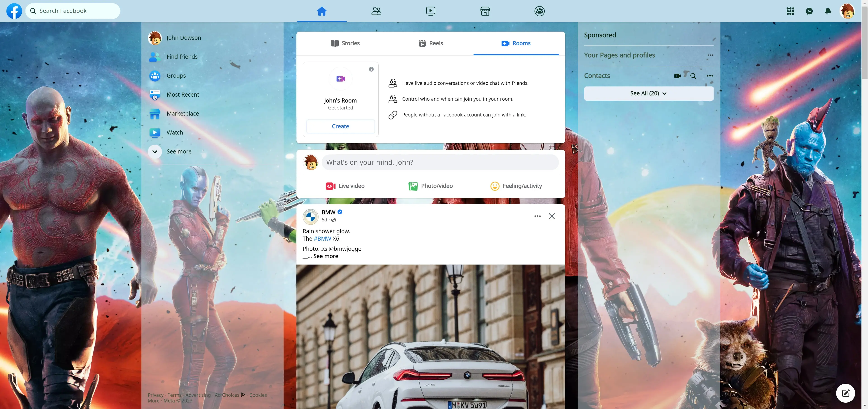Click the Search Facebook field

[73, 11]
